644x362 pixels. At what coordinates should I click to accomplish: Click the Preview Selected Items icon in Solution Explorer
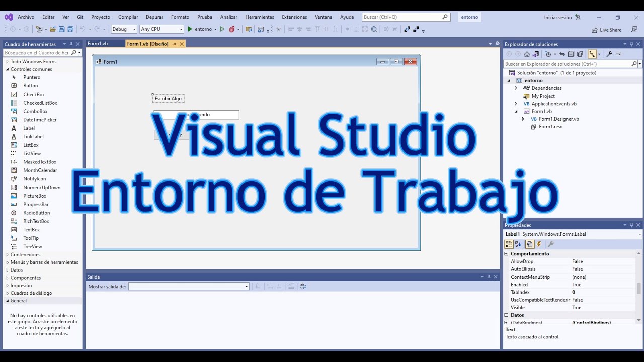[618, 54]
